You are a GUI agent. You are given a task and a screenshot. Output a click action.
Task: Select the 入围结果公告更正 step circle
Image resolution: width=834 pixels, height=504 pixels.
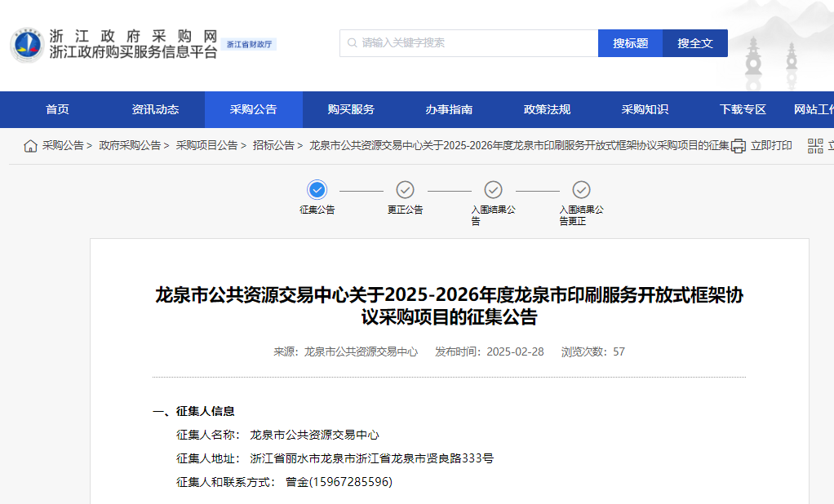[581, 190]
